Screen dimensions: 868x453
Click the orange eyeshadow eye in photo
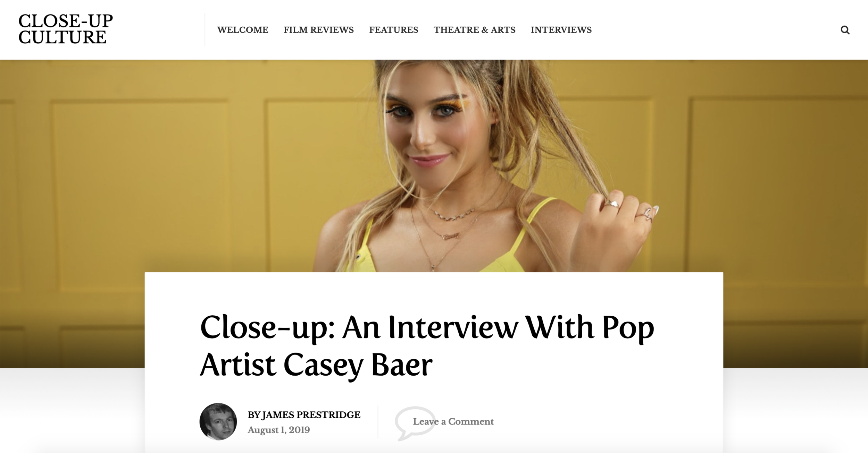pyautogui.click(x=448, y=109)
